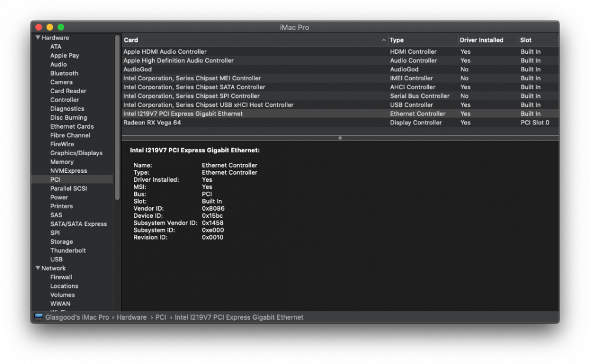
Task: Select Diagnostics in the sidebar
Action: (x=67, y=109)
